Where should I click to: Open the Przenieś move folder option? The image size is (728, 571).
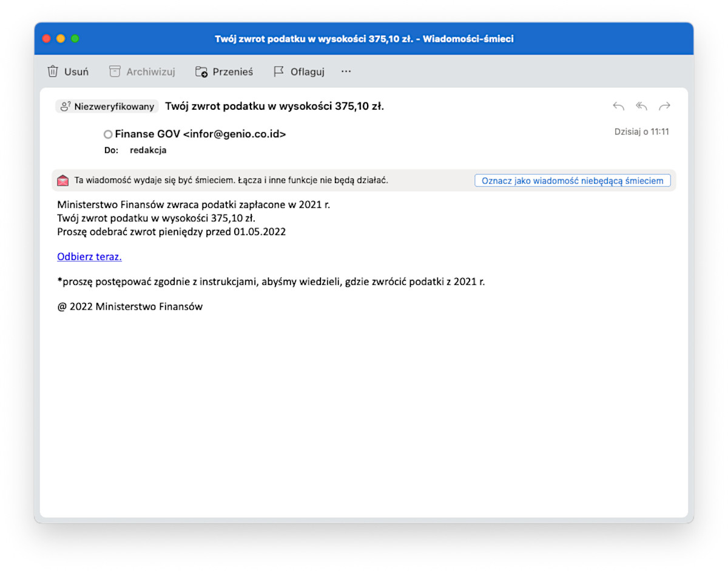(x=224, y=72)
